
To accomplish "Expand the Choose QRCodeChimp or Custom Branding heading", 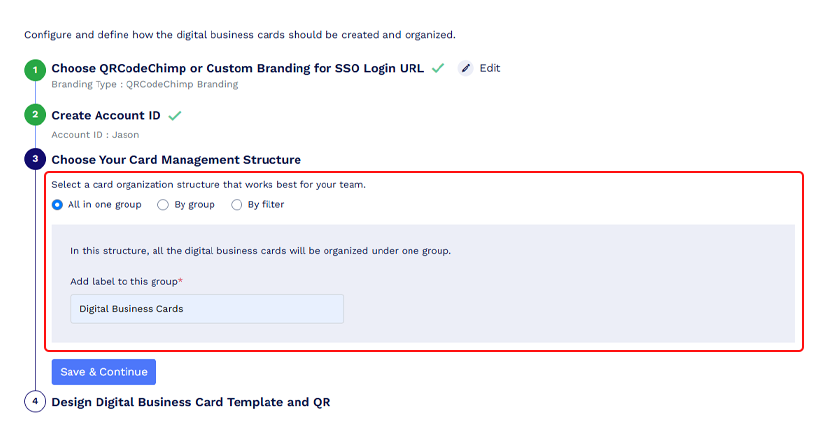I will pos(237,68).
